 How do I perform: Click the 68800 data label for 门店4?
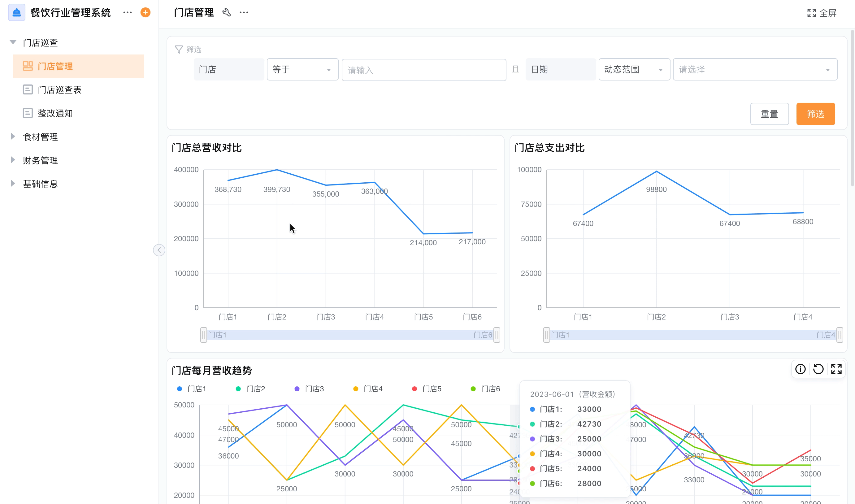click(x=803, y=222)
